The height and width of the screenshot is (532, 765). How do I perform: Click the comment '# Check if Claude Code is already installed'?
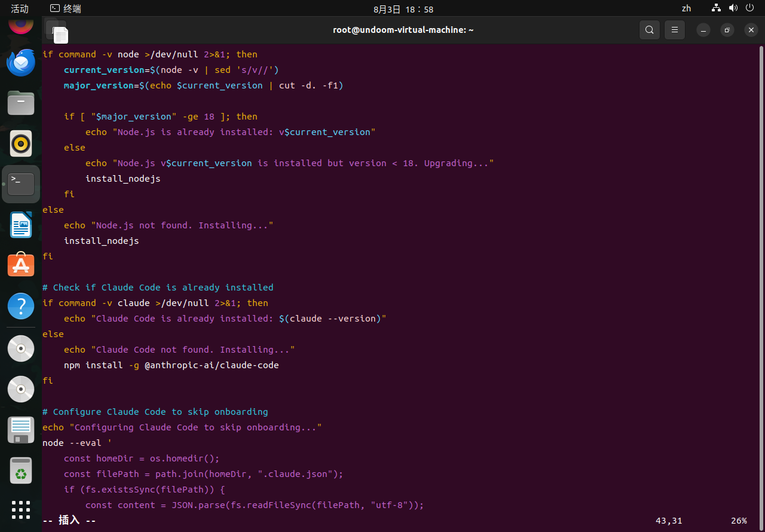tap(158, 288)
